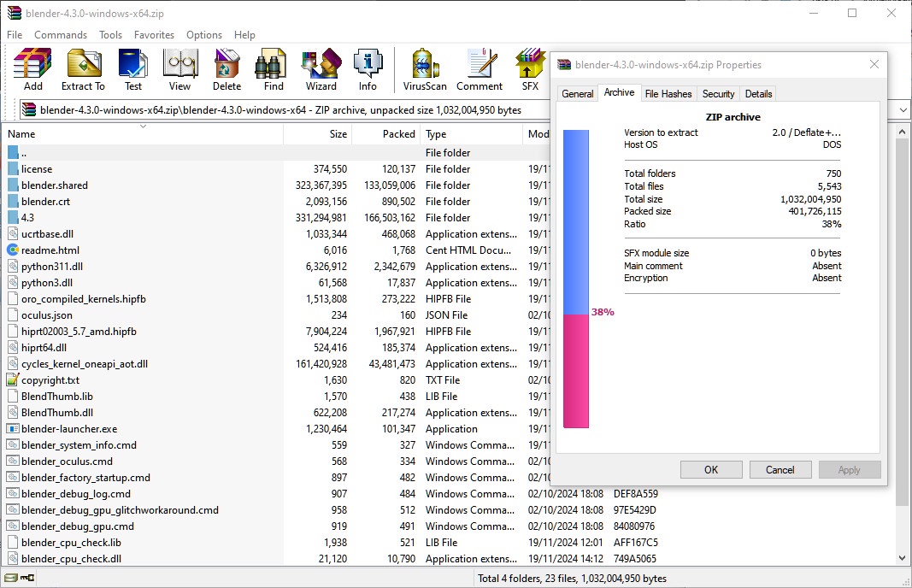Click the Extract To toolbar icon
Screen dimensions: 912x588
83,69
